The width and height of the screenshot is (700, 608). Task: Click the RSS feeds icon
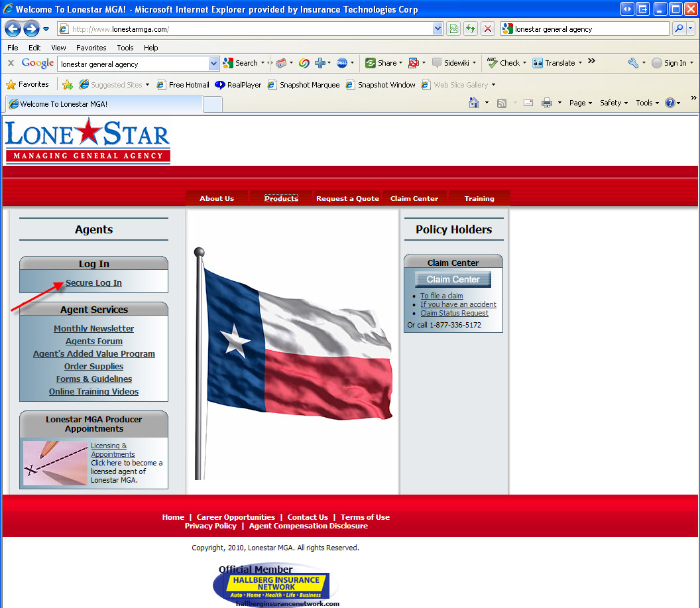click(502, 103)
